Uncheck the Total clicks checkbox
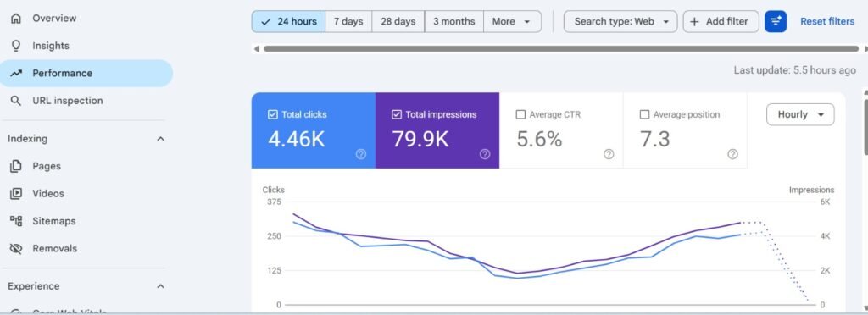This screenshot has height=315, width=868. click(x=272, y=114)
